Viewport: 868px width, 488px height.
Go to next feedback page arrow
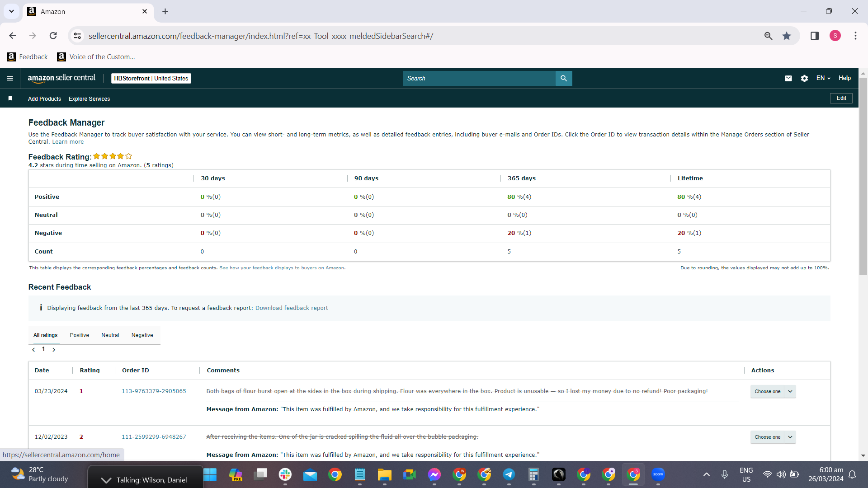[54, 350]
